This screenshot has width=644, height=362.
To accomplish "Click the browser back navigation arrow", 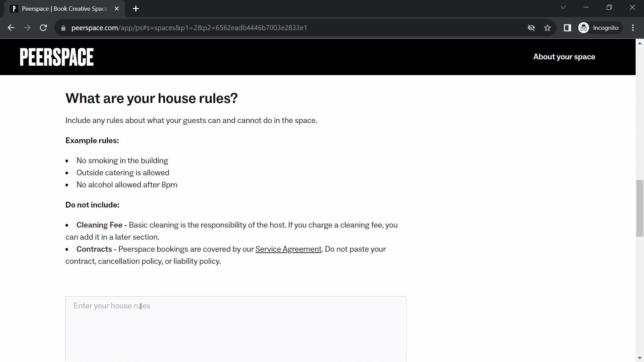I will tap(11, 27).
